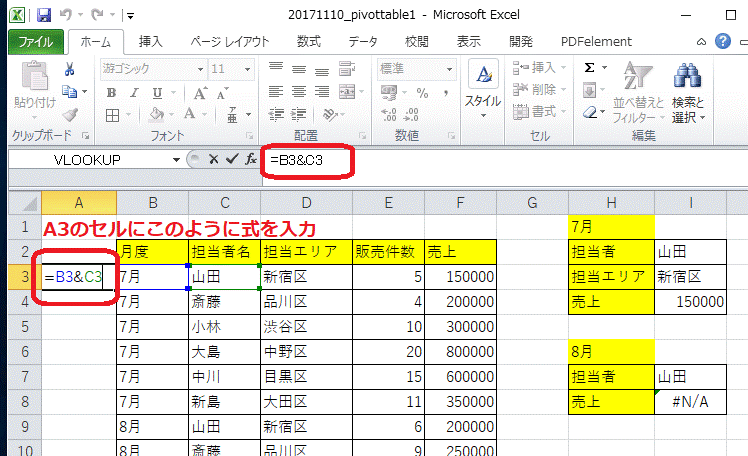This screenshot has width=748, height=456.
Task: Expand the Name Box dropdown showing VLOOKUP
Action: click(x=177, y=159)
